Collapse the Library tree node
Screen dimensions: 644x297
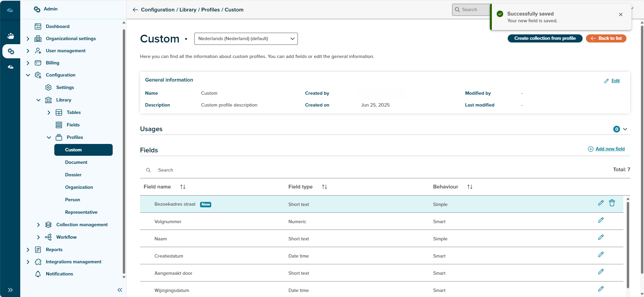pos(38,100)
